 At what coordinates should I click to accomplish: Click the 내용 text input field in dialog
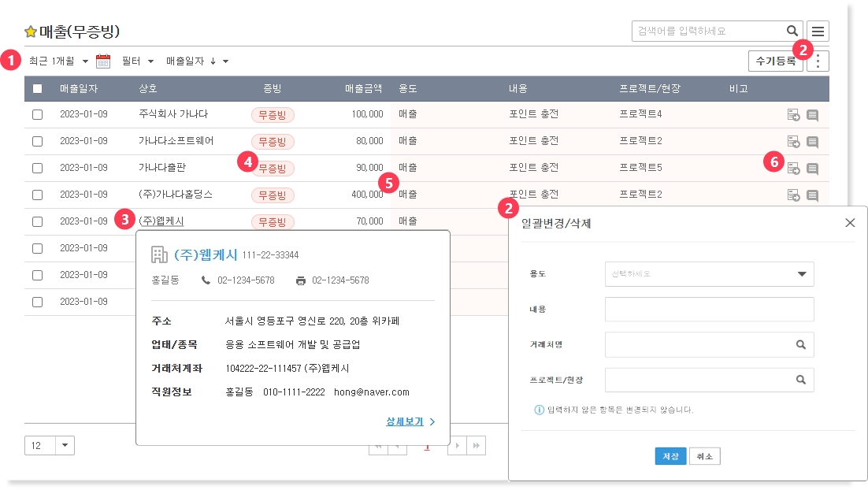pos(709,310)
